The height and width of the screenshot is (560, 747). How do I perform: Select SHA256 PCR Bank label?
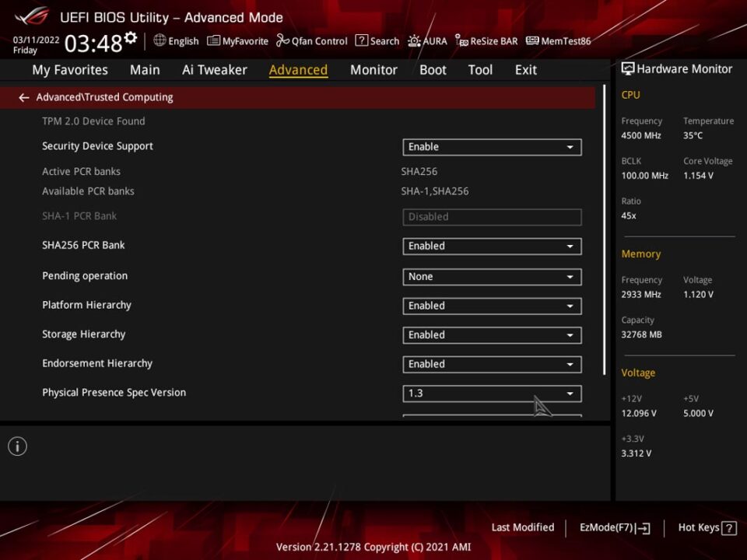[x=83, y=245]
